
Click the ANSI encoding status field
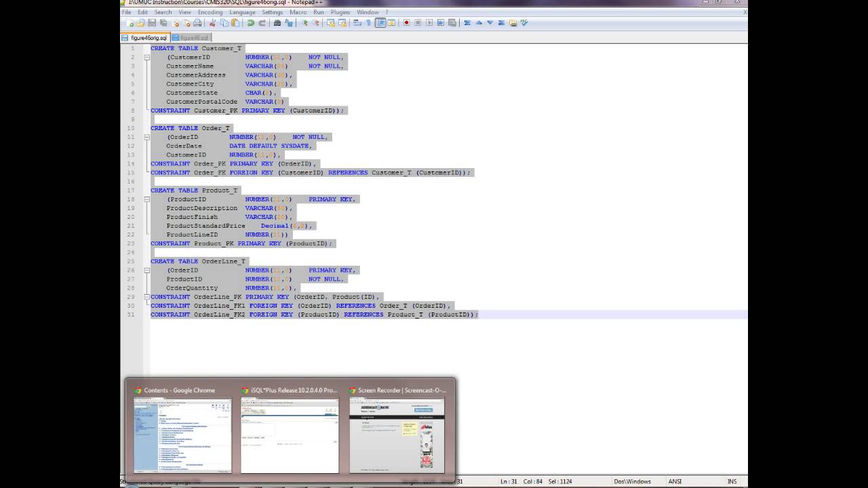point(675,481)
